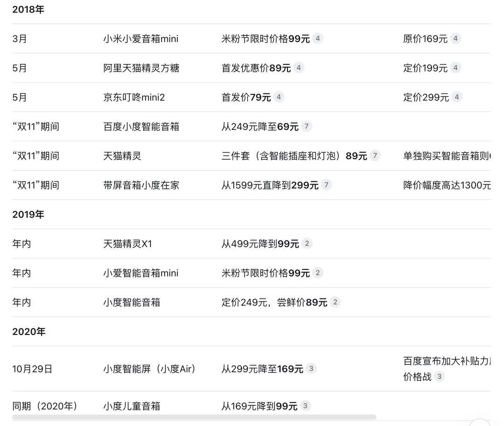Screen dimensions: 504x426
Task: Click citation badge after 定价299元
Action: coord(457,97)
